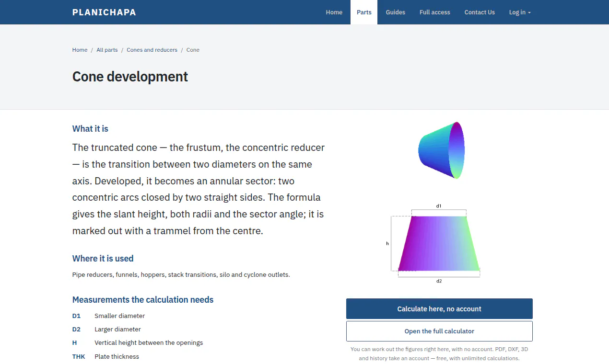Open the Guides nav item

(x=396, y=12)
